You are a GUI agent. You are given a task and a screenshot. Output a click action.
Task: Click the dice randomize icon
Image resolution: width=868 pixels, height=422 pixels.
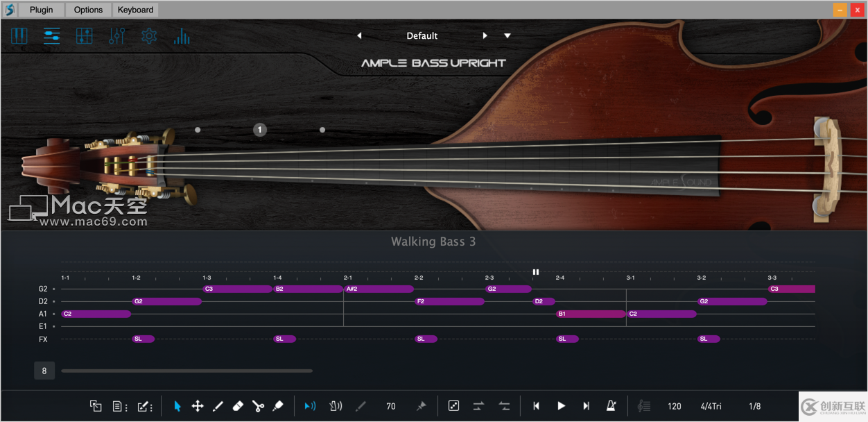[x=453, y=405]
